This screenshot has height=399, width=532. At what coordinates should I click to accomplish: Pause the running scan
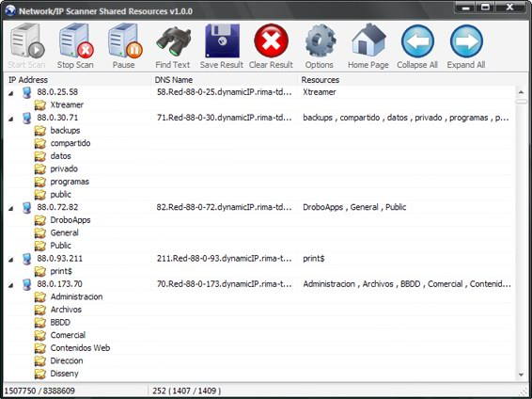pyautogui.click(x=124, y=40)
